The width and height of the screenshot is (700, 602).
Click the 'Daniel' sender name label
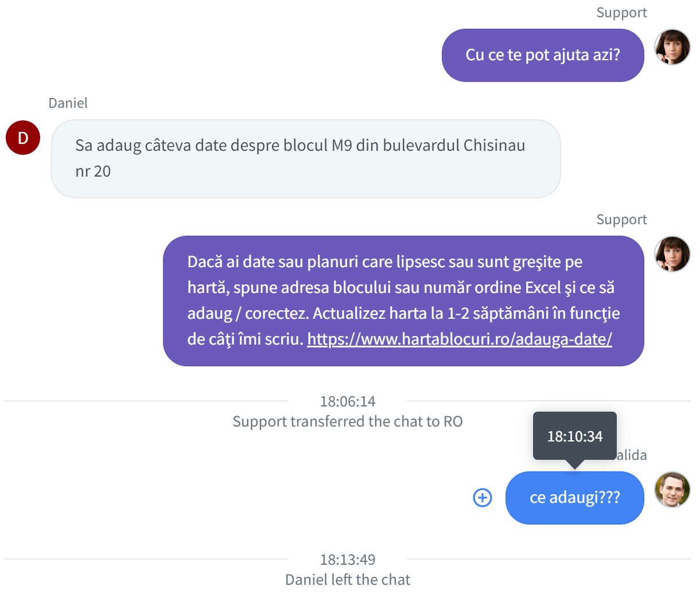(68, 103)
